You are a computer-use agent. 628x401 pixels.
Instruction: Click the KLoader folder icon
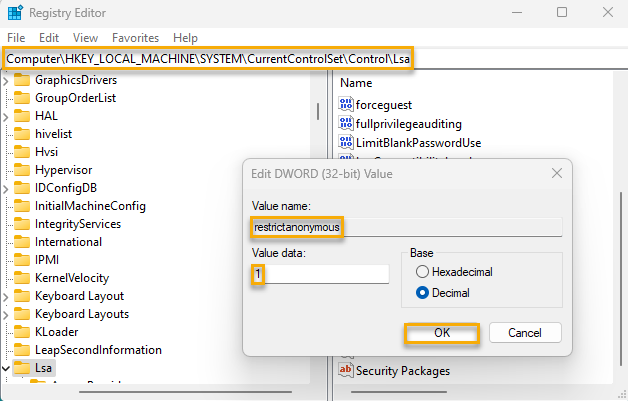point(22,332)
